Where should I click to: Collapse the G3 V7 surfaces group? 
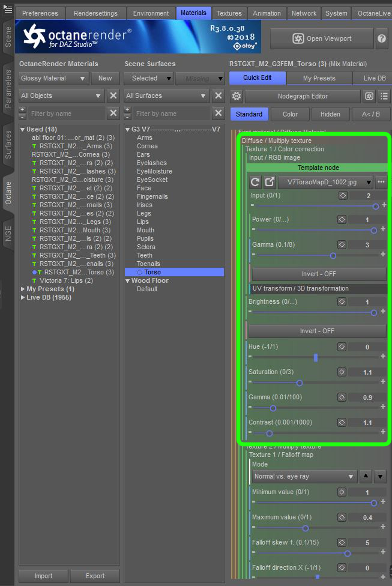127,129
